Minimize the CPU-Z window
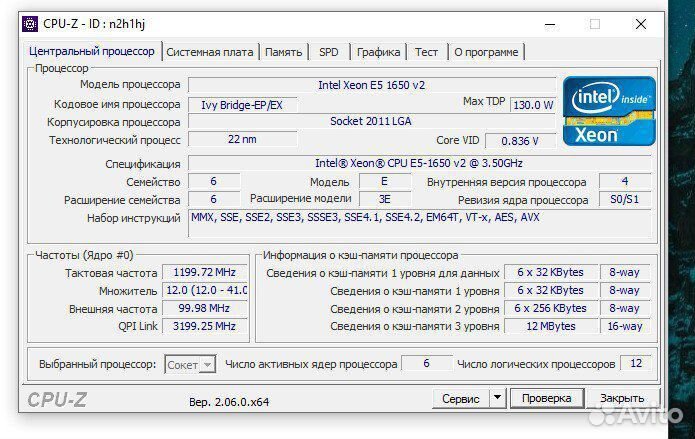 tap(550, 24)
